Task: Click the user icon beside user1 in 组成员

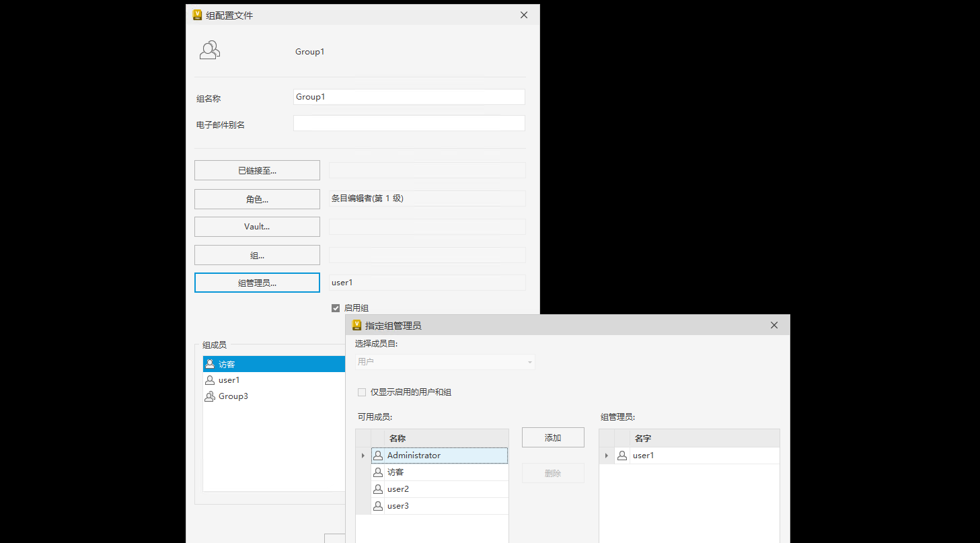Action: click(x=210, y=380)
